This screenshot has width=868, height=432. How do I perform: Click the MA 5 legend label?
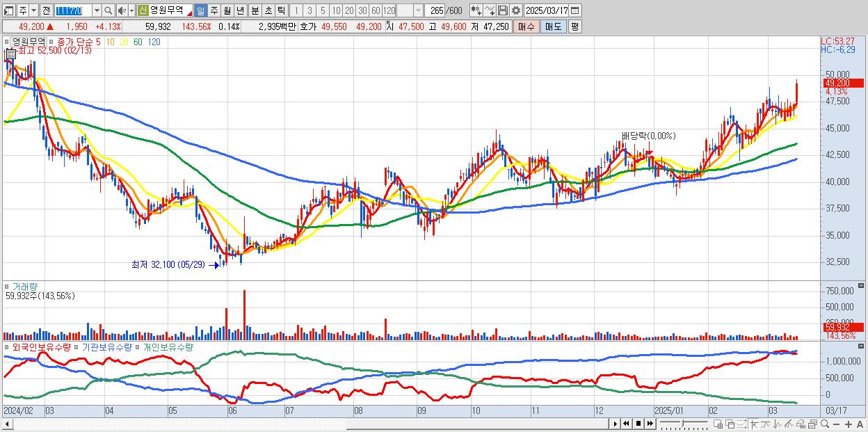[x=99, y=42]
